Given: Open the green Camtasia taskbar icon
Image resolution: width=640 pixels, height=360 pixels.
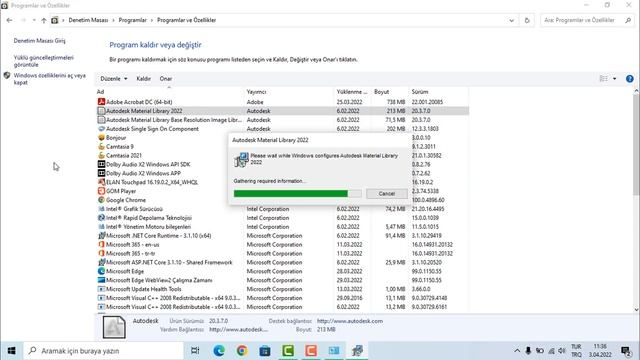Looking at the screenshot, I should [x=288, y=351].
